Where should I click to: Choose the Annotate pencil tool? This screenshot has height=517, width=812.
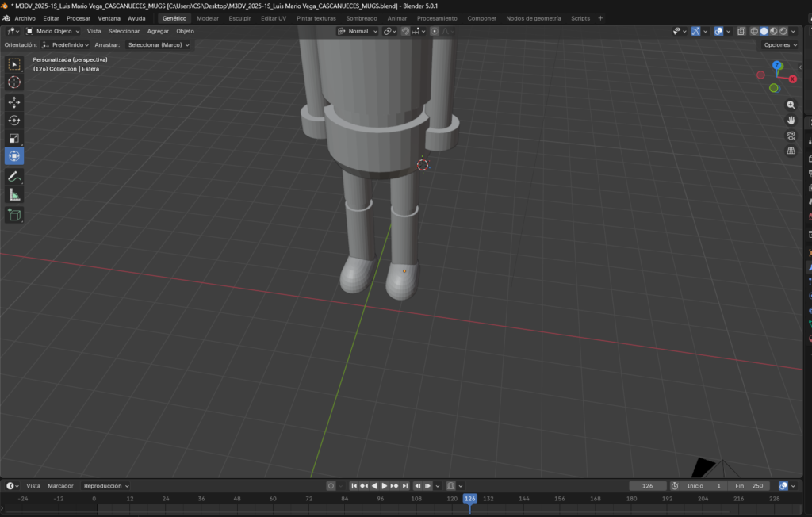[14, 176]
